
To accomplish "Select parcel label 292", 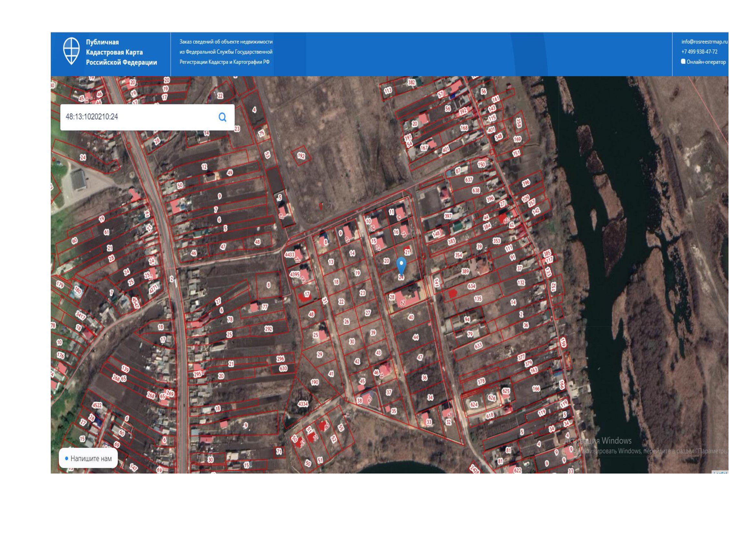I will [268, 329].
